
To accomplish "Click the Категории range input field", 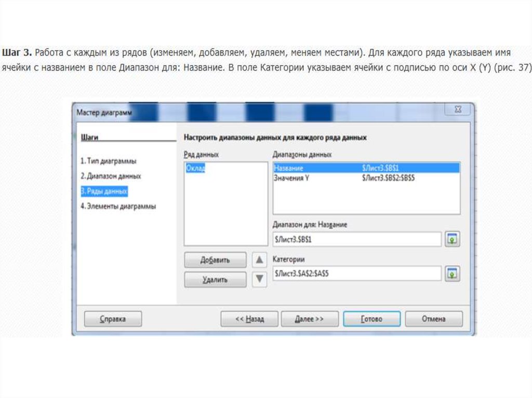I will 356,273.
